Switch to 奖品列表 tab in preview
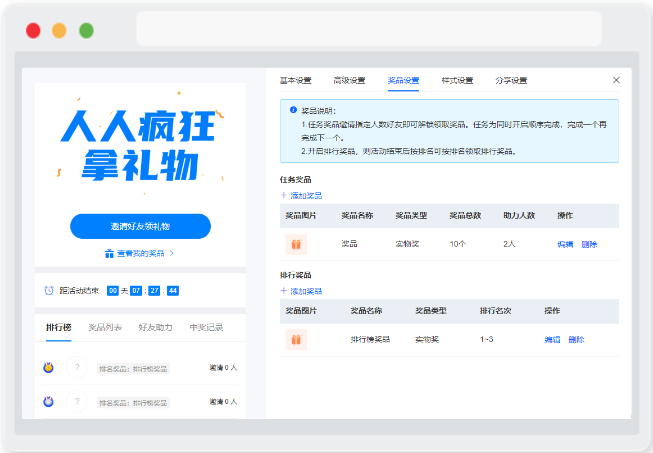 tap(105, 327)
